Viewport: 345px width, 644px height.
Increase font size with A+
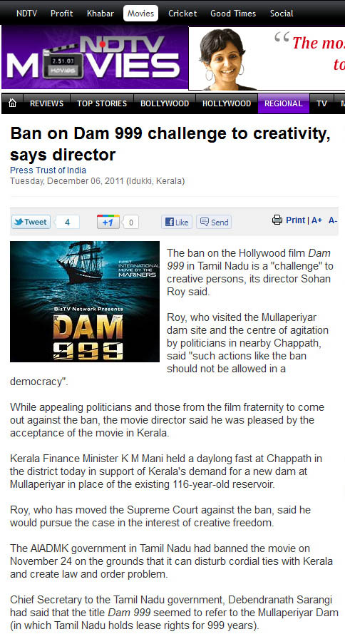(x=316, y=220)
